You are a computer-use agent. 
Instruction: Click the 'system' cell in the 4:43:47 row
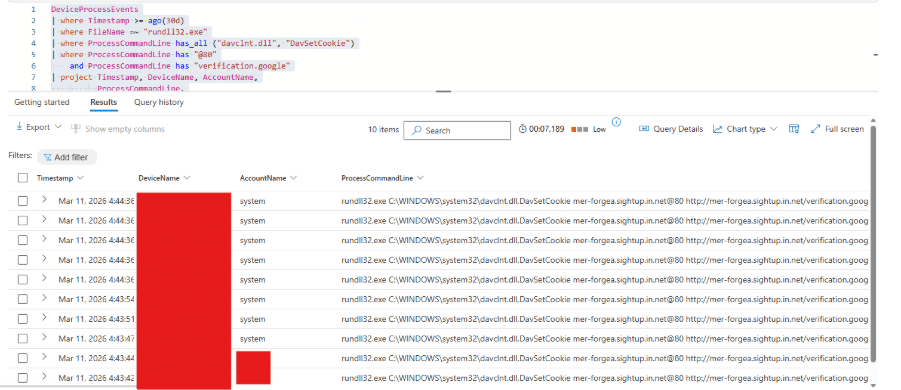252,339
